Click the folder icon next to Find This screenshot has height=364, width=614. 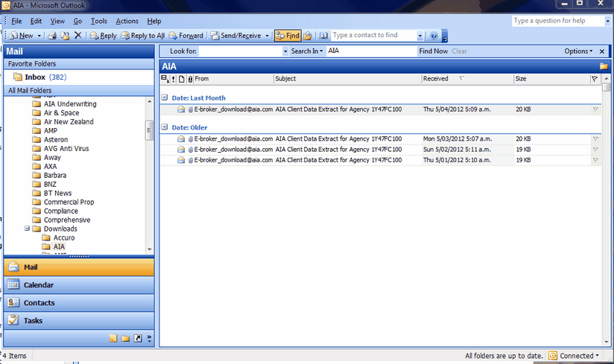[308, 36]
